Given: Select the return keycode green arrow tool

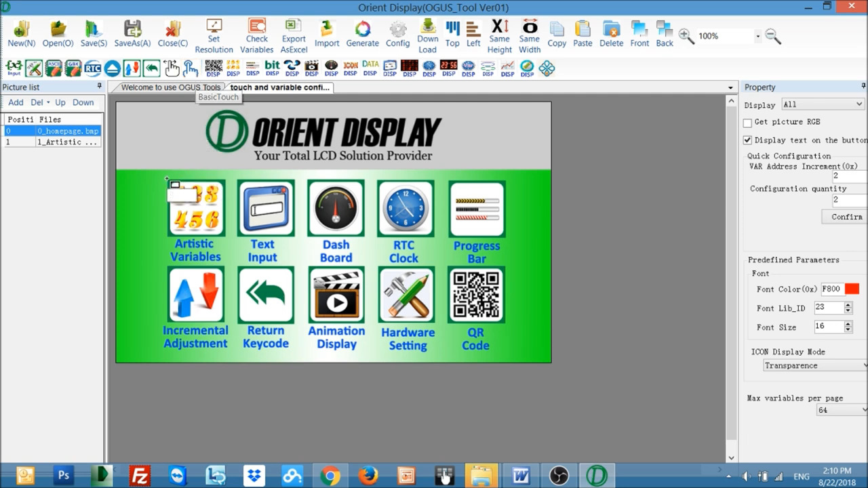Looking at the screenshot, I should coord(152,68).
